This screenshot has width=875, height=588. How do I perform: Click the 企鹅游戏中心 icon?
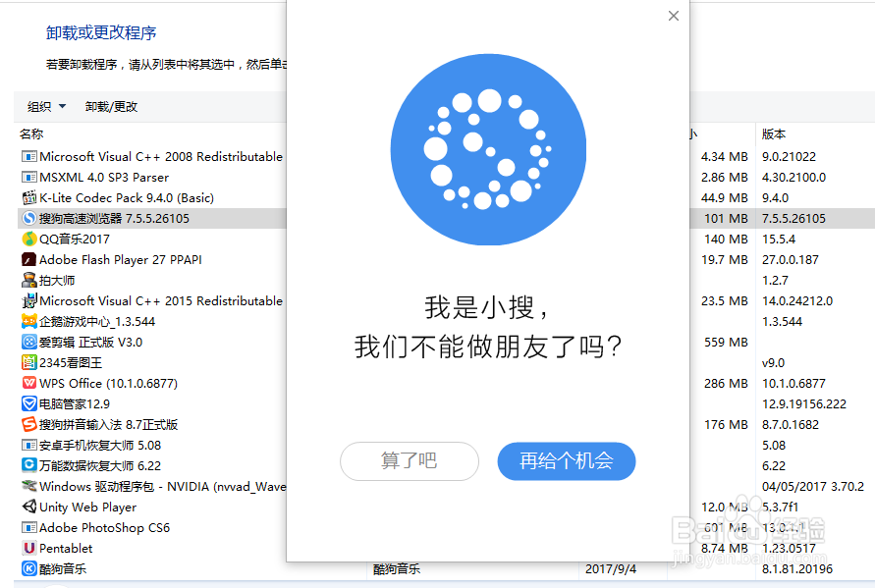click(x=27, y=321)
